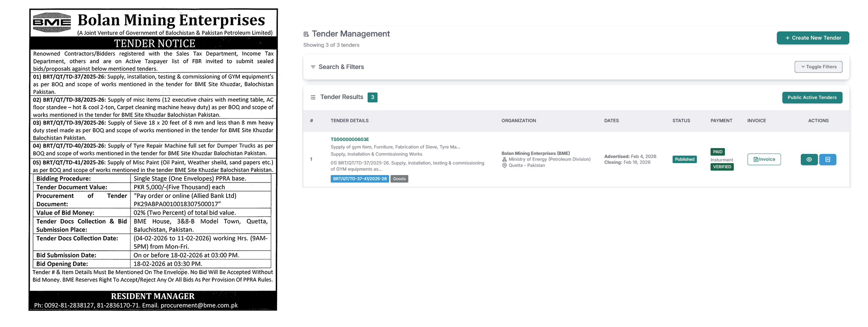Click the Tender Details column header
Screen dimensions: 868x327
[x=349, y=121]
